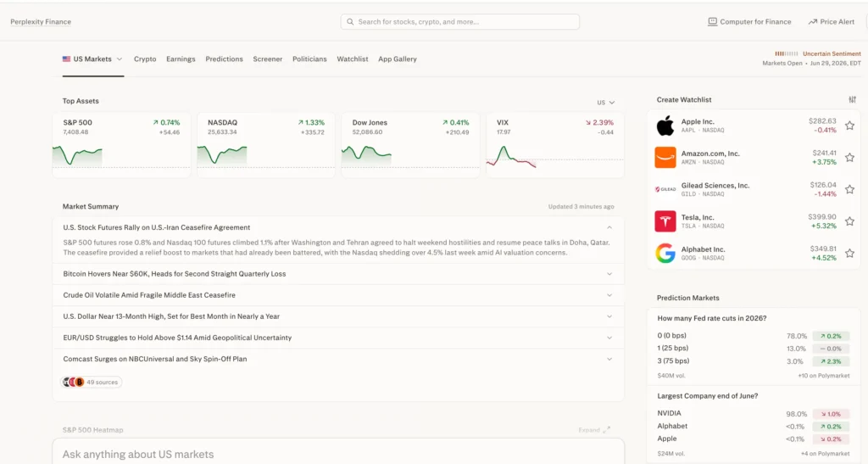Open Computer for Finance icon

(x=712, y=21)
